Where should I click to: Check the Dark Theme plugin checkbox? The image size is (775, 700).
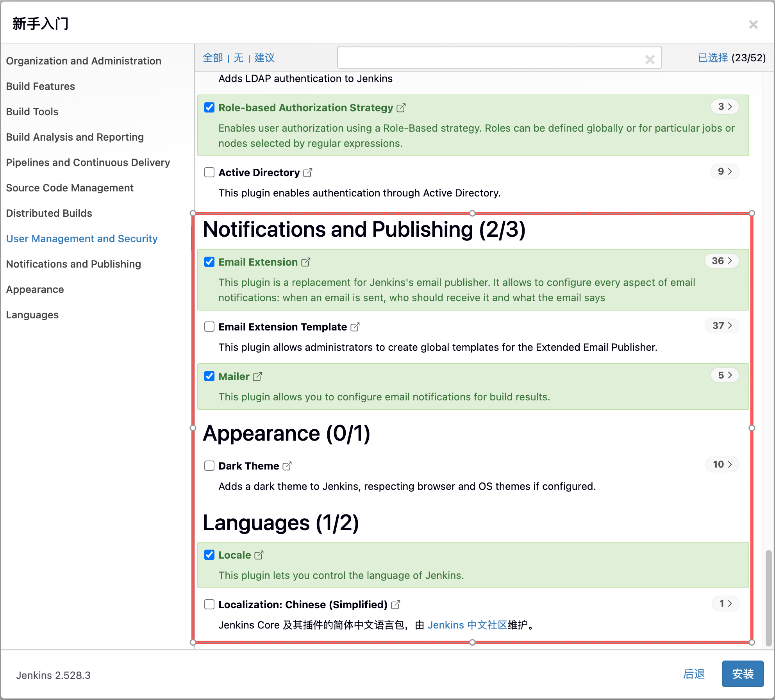(x=209, y=466)
